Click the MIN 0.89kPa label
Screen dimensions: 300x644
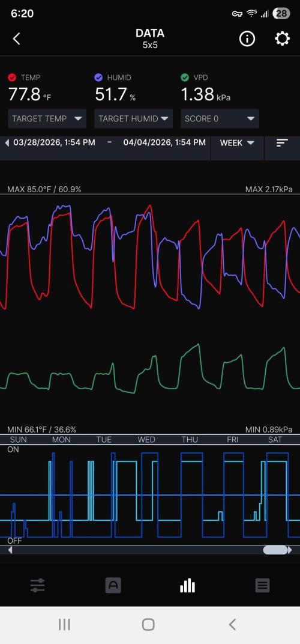click(x=269, y=430)
